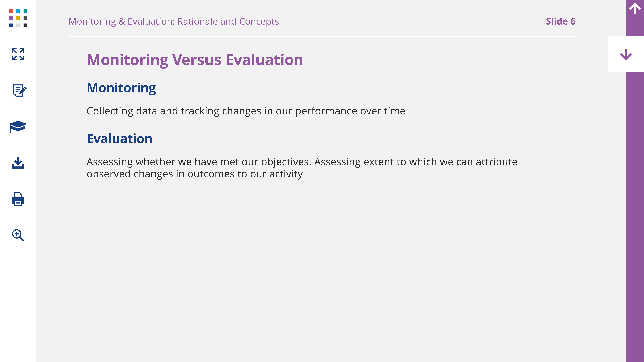The height and width of the screenshot is (362, 644).
Task: Select the 'Monitoring Versus Evaluation' title
Action: pos(195,60)
